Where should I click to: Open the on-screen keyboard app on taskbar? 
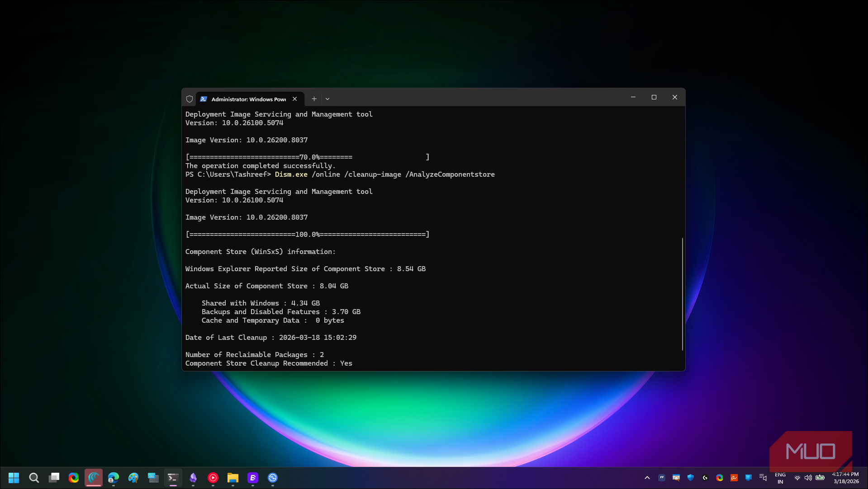pos(153,478)
